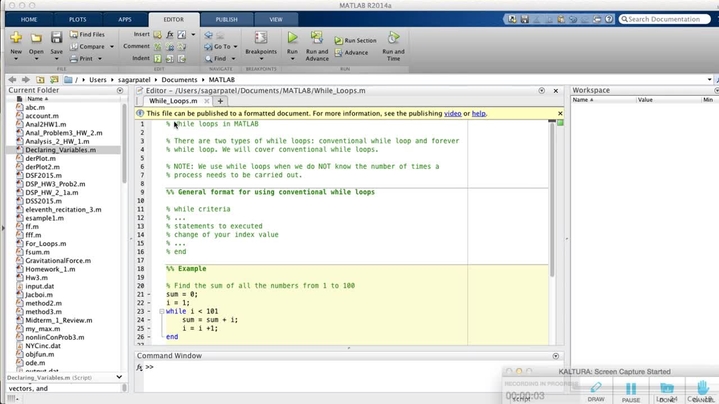The width and height of the screenshot is (719, 404).
Task: Click Find Files in the File group
Action: tap(87, 34)
